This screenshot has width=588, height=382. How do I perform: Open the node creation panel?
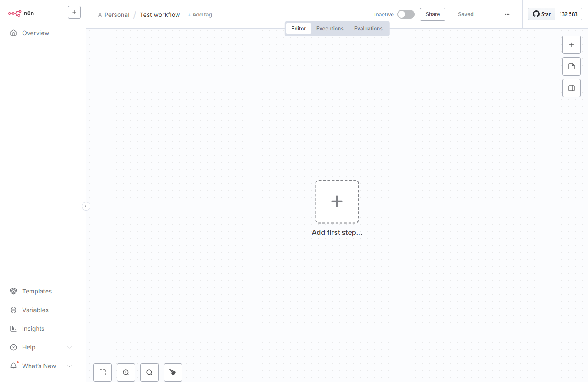[x=571, y=45]
